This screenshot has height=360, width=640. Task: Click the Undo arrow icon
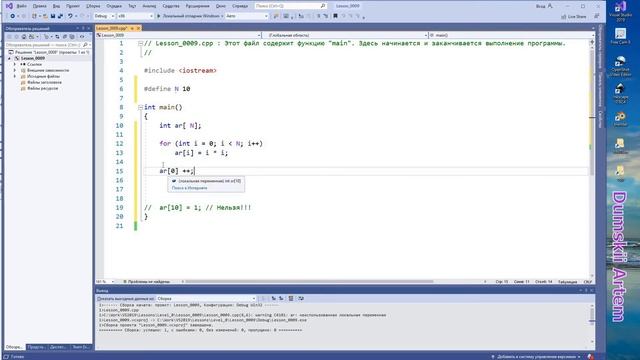70,16
